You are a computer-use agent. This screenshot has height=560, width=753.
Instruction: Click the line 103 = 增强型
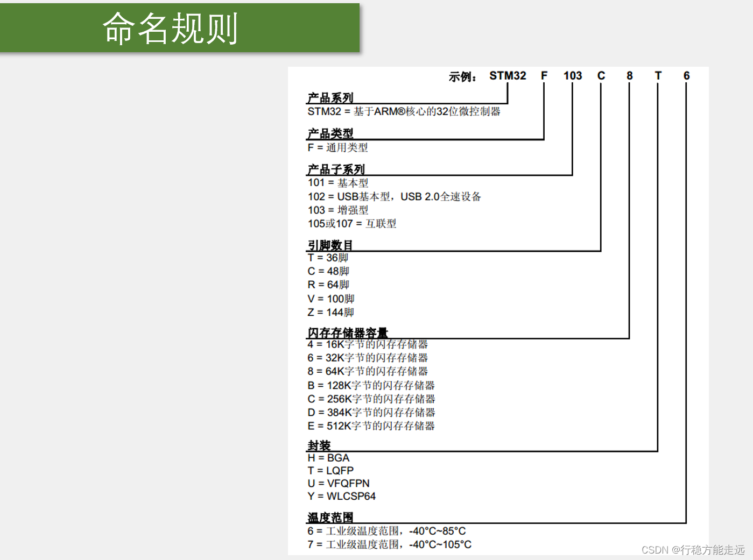point(338,210)
